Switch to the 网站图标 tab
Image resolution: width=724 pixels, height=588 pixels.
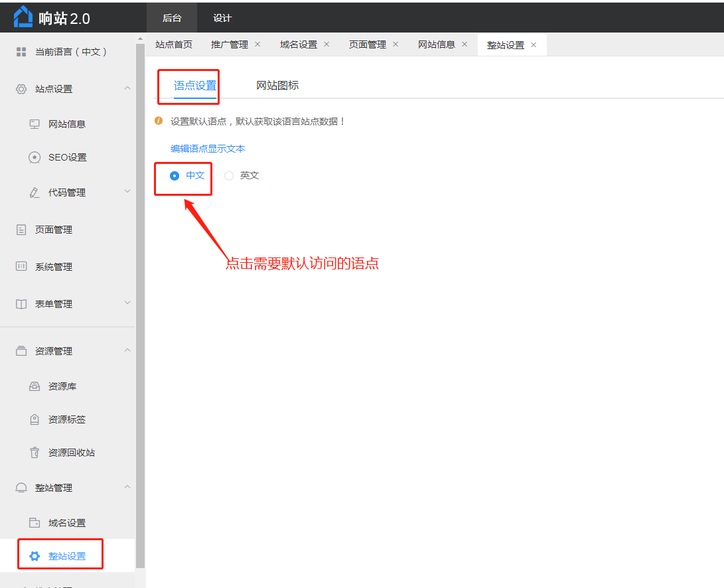click(x=277, y=86)
